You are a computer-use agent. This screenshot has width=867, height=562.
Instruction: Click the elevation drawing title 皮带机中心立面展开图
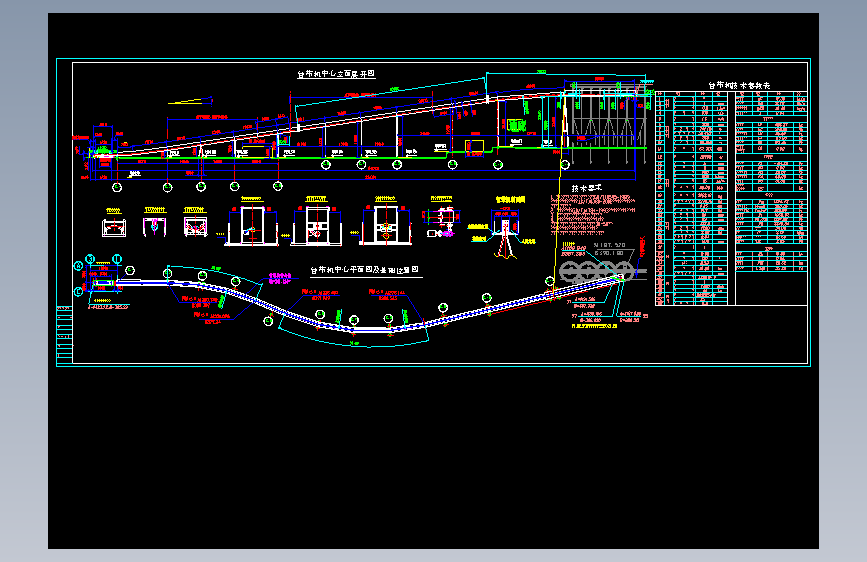coord(336,74)
